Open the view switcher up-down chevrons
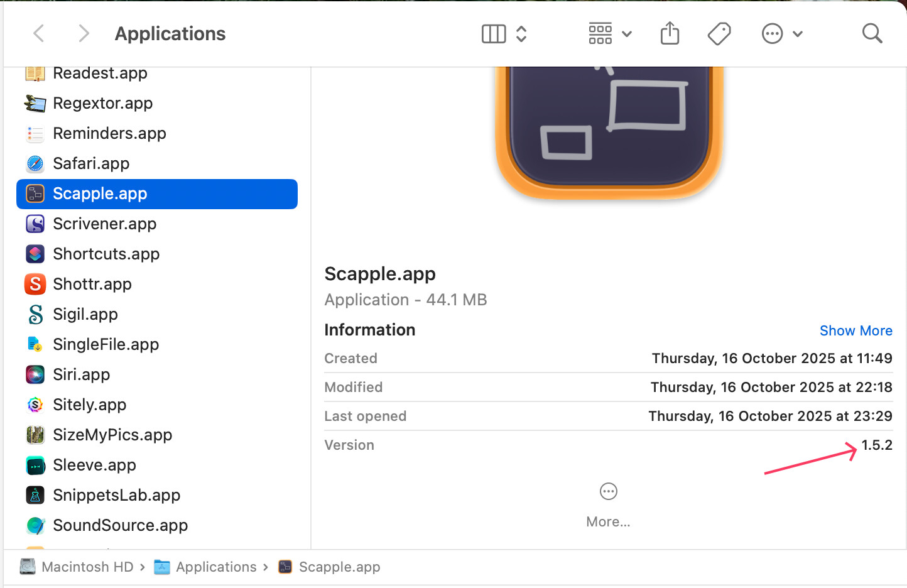907x588 pixels. point(521,34)
